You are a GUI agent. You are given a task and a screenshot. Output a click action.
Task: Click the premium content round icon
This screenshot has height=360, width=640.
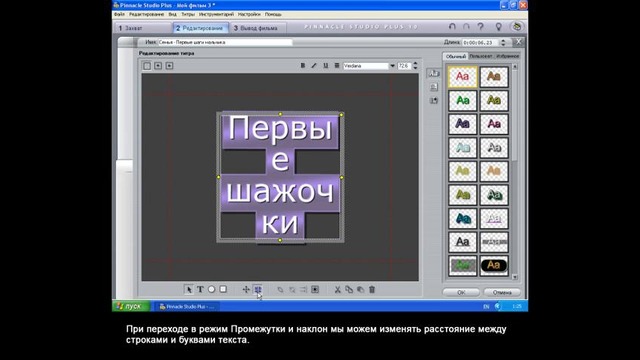[517, 27]
